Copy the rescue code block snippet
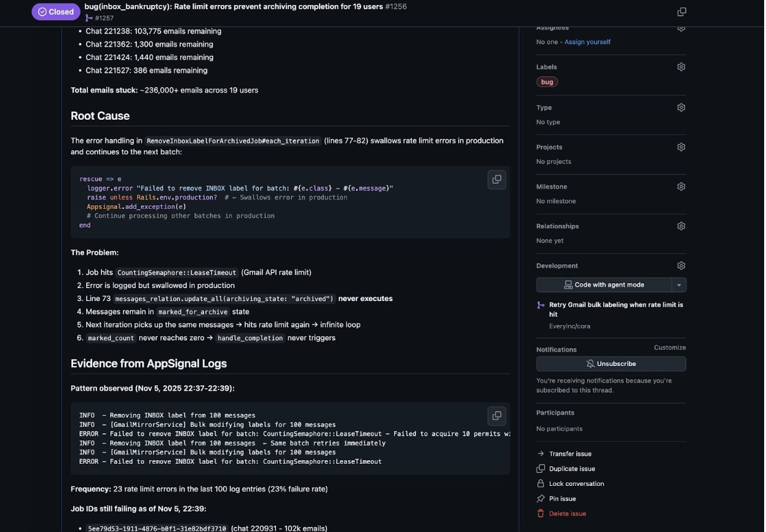The width and height of the screenshot is (766, 532). pos(497,179)
